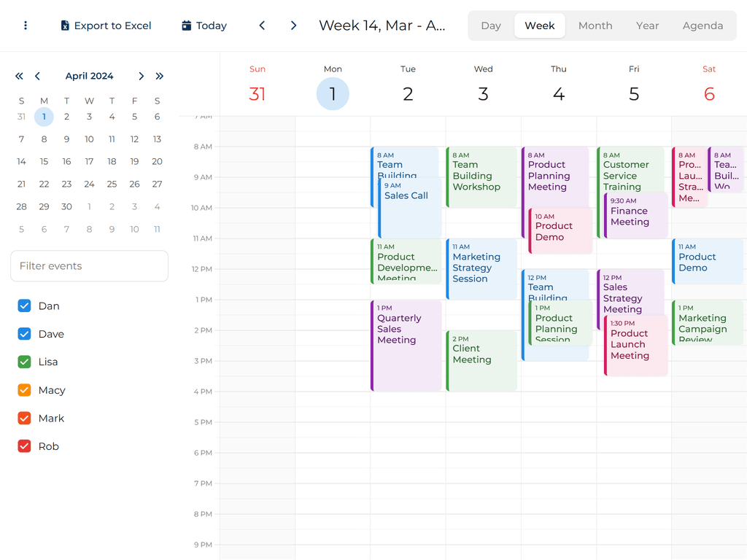Select the Day view tab

[x=490, y=26]
